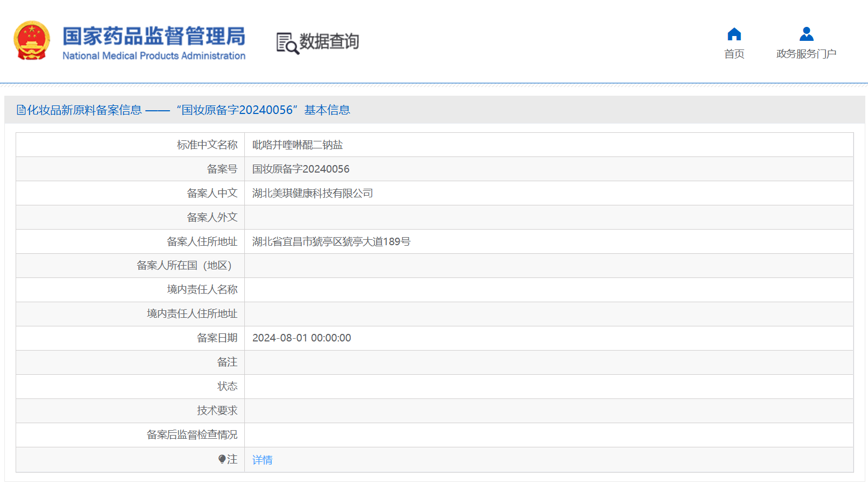Click the 备案人外文 label
868x492 pixels.
point(212,217)
